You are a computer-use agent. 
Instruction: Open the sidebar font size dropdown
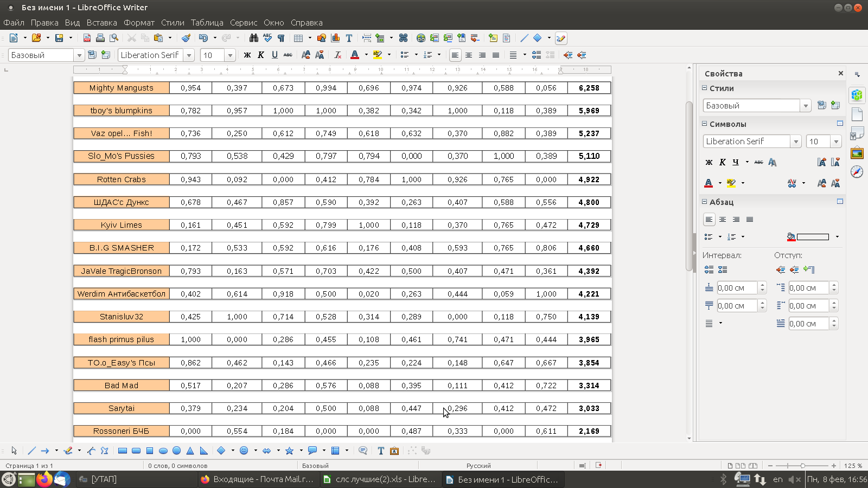(x=836, y=142)
